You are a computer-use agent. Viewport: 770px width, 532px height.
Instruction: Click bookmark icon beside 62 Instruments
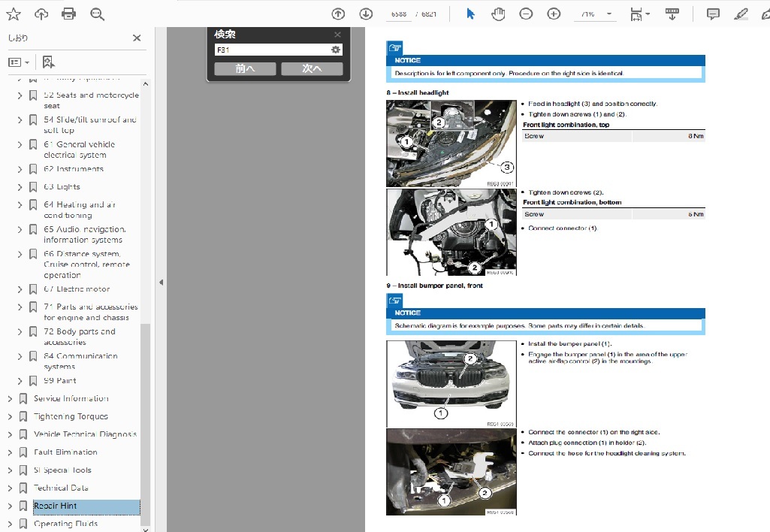pyautogui.click(x=33, y=169)
